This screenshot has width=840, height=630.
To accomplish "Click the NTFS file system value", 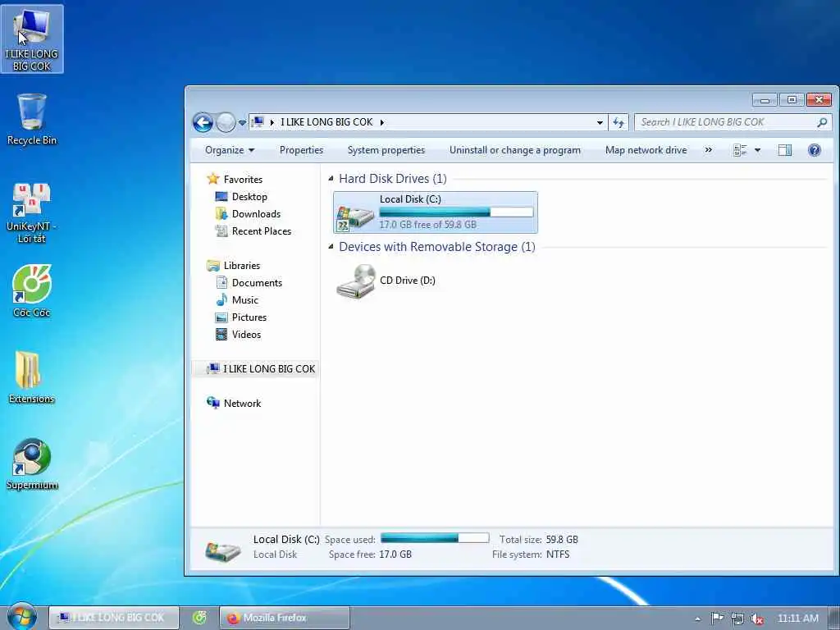I will tap(558, 555).
